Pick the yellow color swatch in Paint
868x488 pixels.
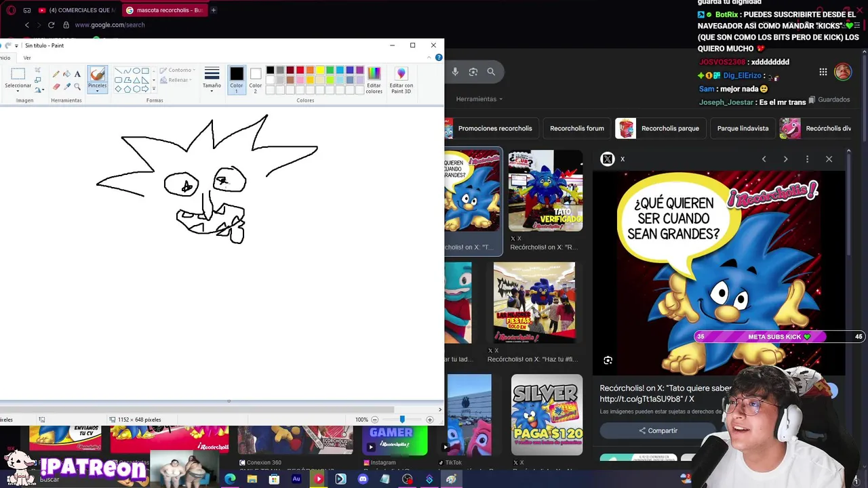point(320,70)
